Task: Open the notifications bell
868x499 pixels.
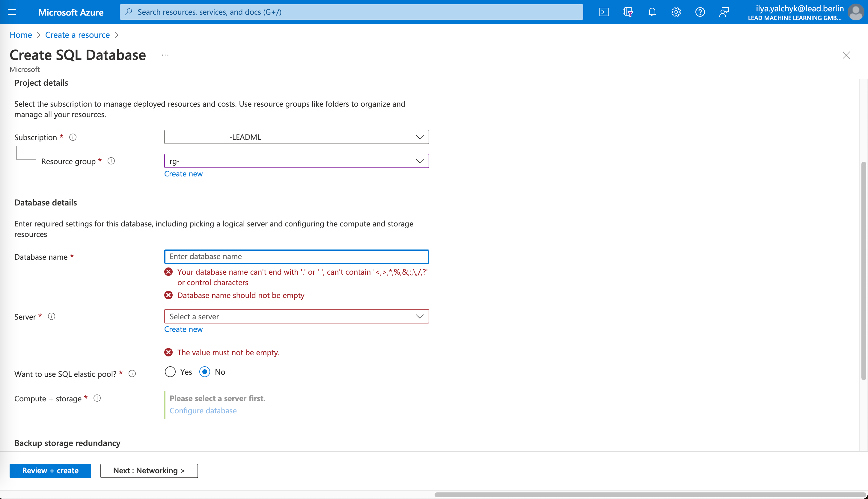Action: pyautogui.click(x=652, y=12)
